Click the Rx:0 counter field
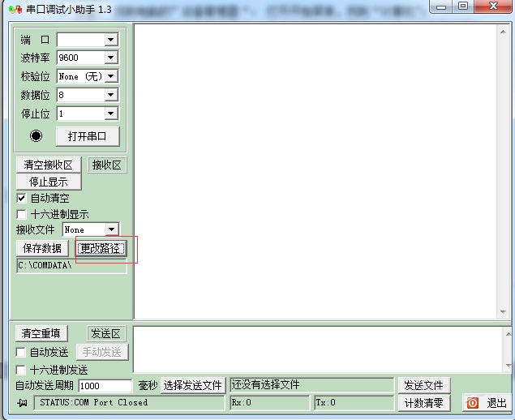The image size is (515, 420). pos(270,403)
